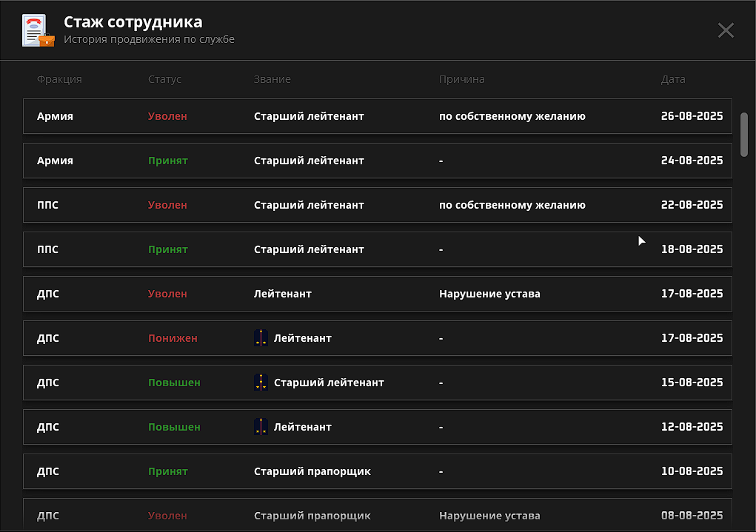Viewport: 756px width, 532px height.
Task: Click rank insignia icon beside ДПС Старший лейтенант
Action: 261,382
